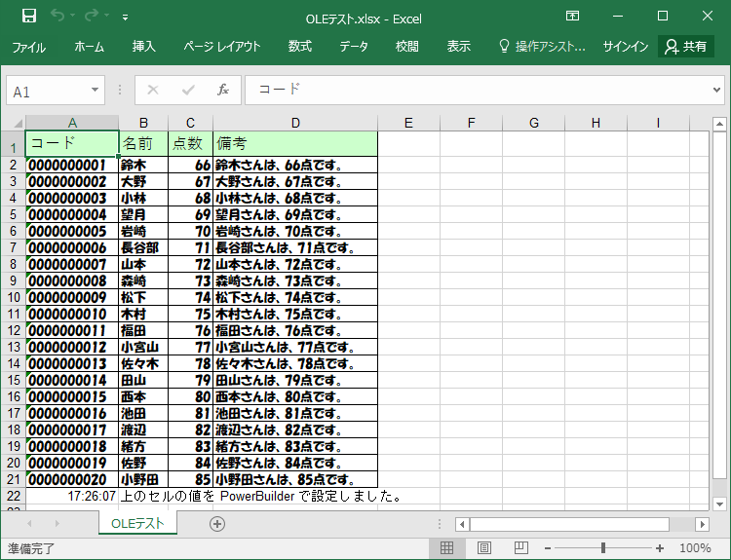Click the Save icon in title bar
The width and height of the screenshot is (731, 560).
[28, 16]
